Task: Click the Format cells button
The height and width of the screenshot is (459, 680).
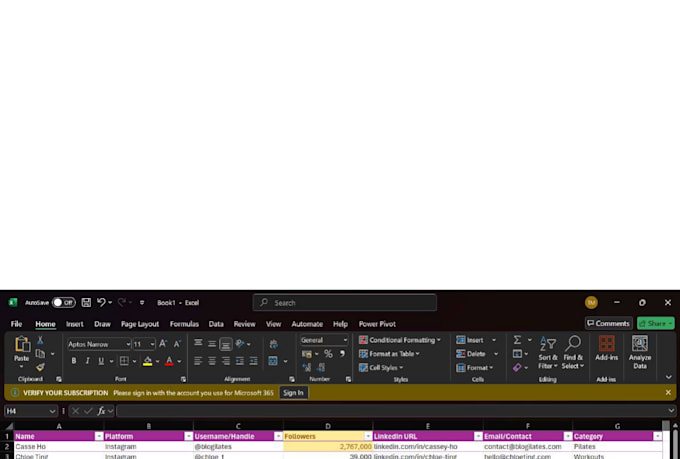Action: point(474,367)
